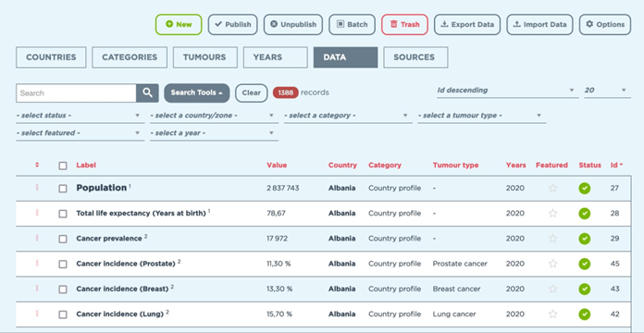Star Cancer incidence (Prostate) as featured

pos(552,264)
